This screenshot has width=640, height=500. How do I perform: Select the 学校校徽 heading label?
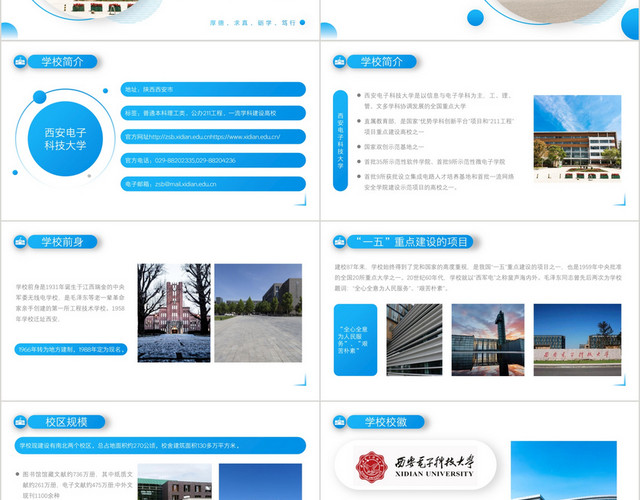point(386,422)
